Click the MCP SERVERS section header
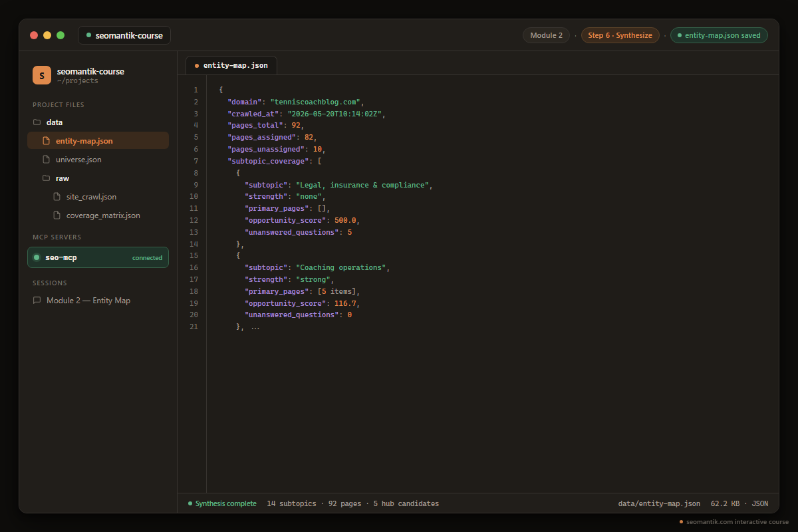This screenshot has height=532, width=798. [x=56, y=237]
